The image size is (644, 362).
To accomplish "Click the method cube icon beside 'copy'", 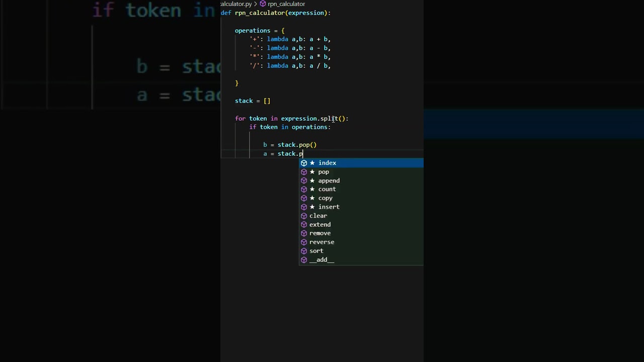I will [304, 198].
